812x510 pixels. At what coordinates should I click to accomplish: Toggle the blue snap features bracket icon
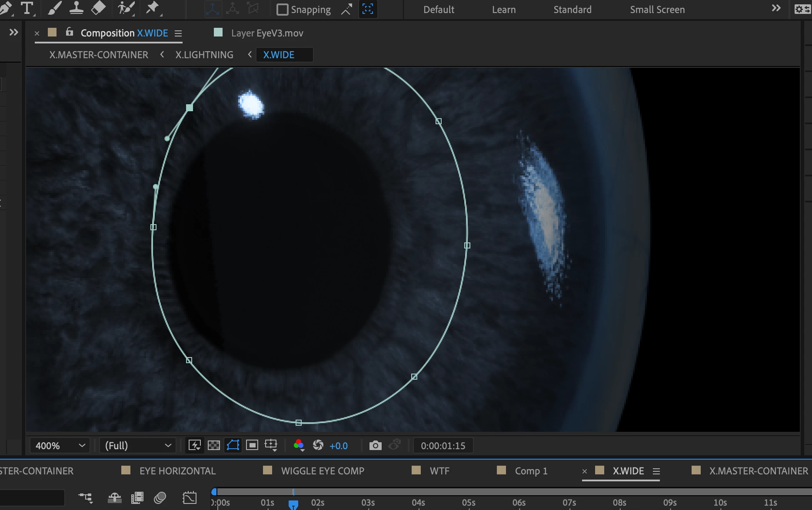[x=368, y=9]
